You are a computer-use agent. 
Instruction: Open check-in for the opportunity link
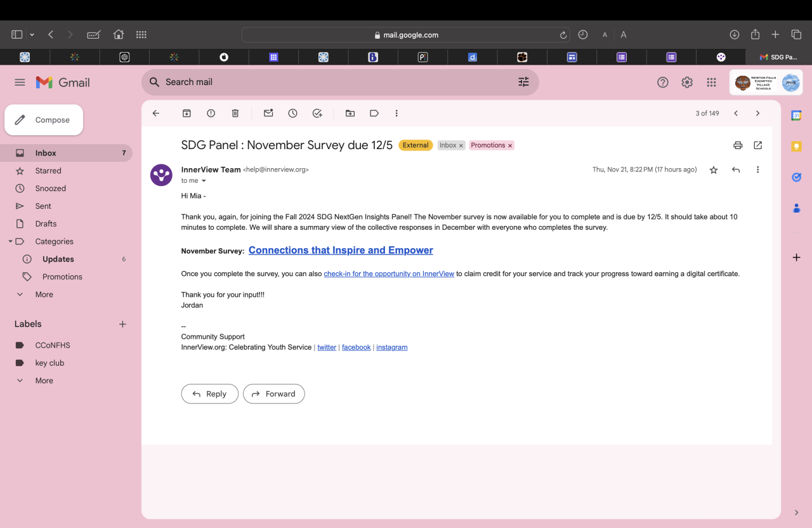389,274
